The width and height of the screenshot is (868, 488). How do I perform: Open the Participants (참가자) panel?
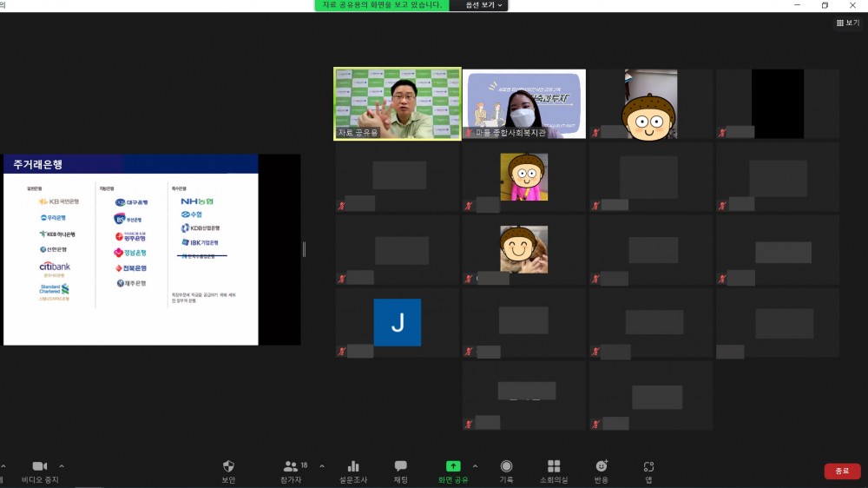pyautogui.click(x=291, y=466)
